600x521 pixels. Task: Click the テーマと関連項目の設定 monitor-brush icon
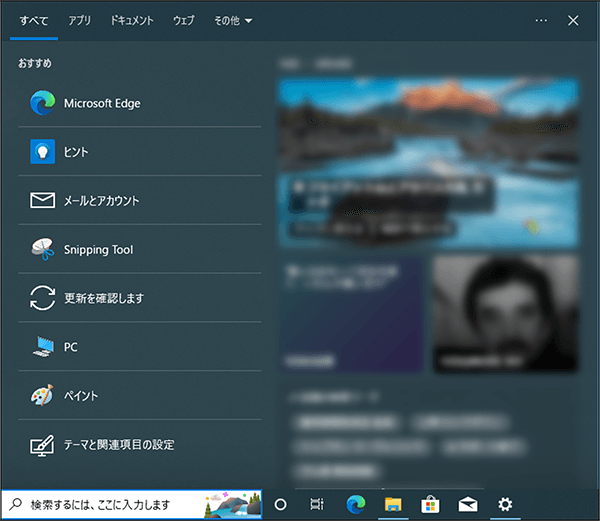[42, 445]
